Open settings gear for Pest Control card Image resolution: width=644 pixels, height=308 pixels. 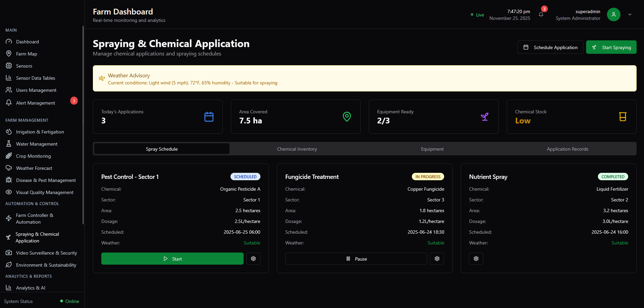point(253,259)
